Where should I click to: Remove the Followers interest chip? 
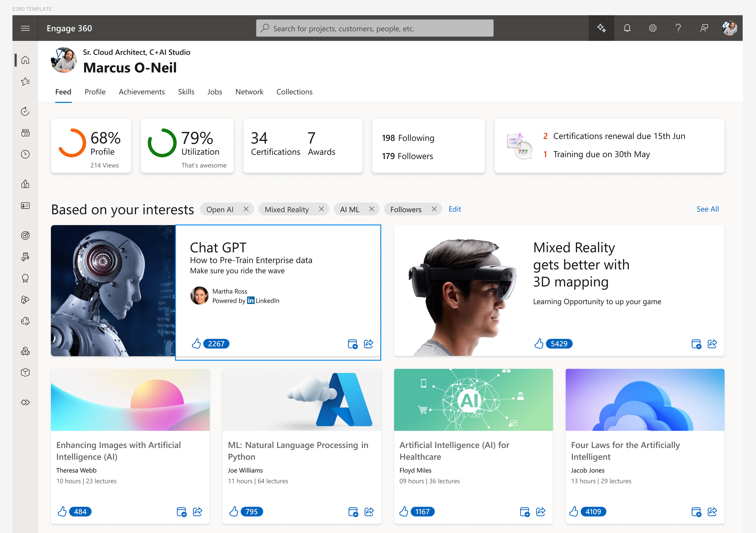click(434, 209)
